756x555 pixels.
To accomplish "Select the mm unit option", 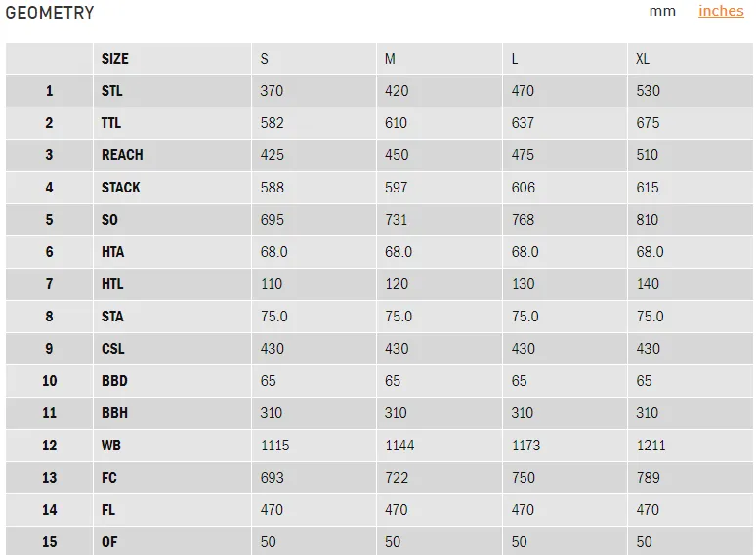I will (662, 11).
